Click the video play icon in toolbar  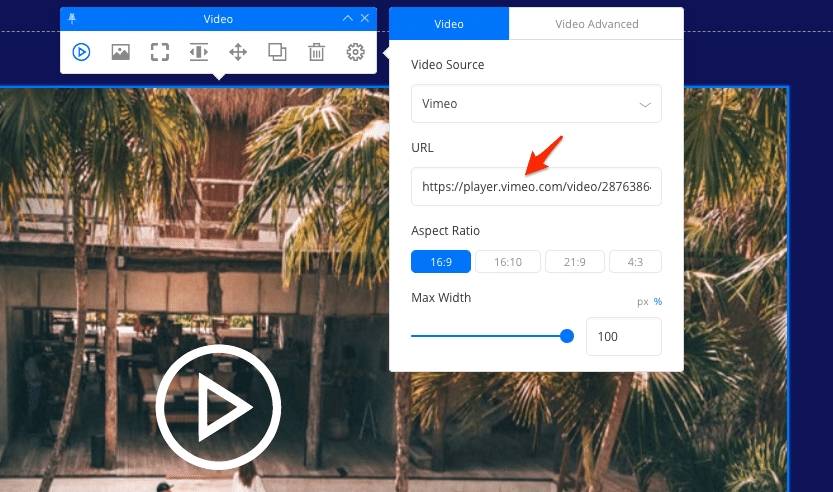[82, 52]
